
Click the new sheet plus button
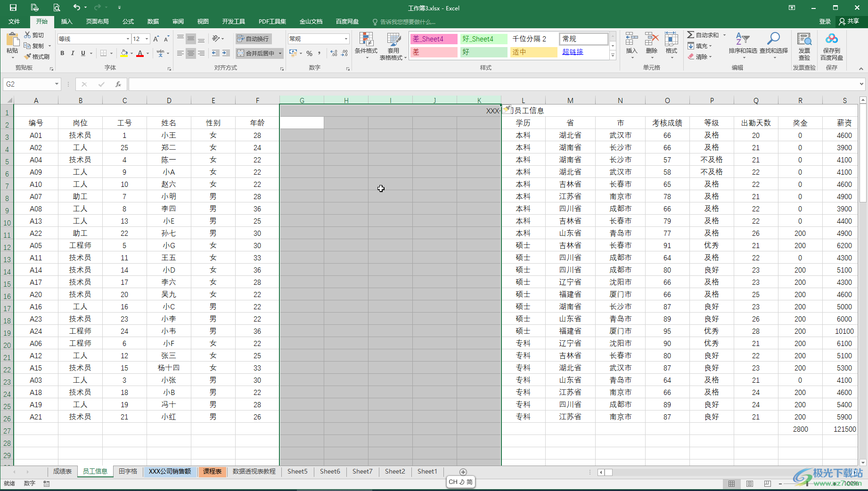pos(463,472)
